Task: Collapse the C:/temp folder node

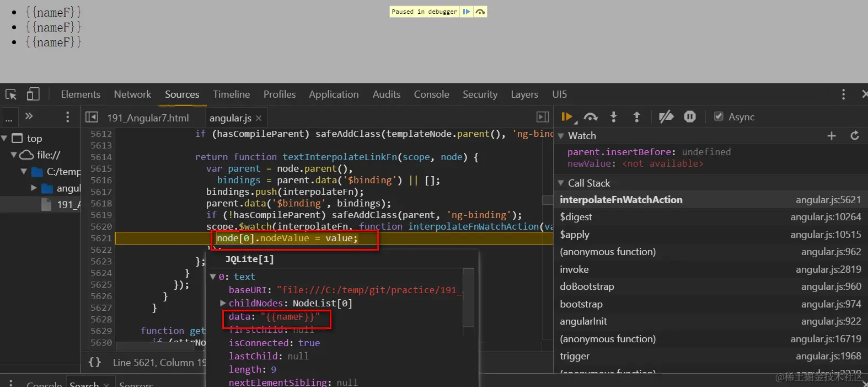Action: pos(24,172)
